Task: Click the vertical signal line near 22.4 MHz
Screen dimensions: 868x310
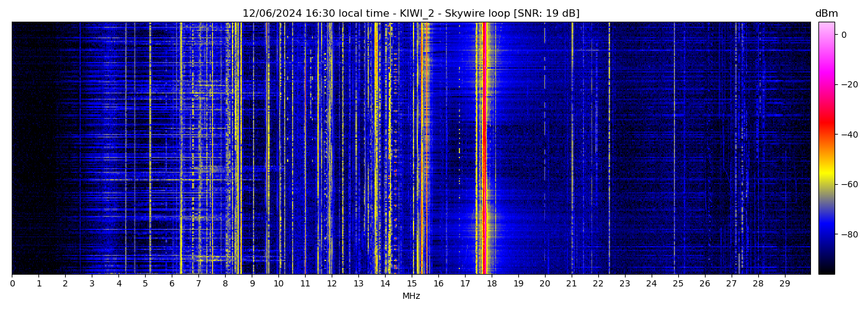Action: tap(609, 149)
